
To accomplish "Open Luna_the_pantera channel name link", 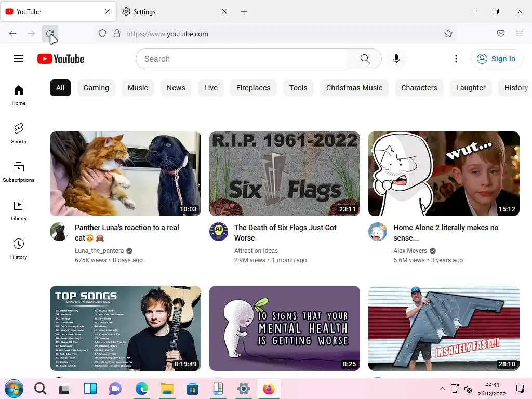I will [99, 251].
